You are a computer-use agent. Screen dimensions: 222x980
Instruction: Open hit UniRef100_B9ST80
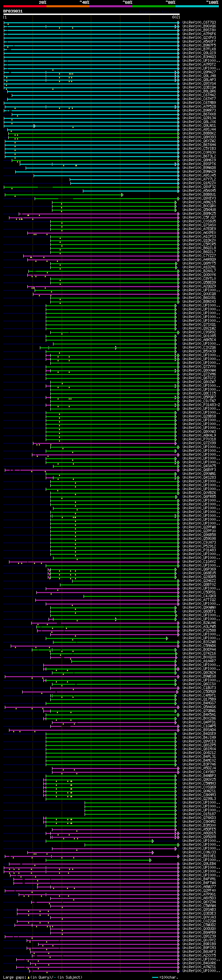click(x=199, y=30)
